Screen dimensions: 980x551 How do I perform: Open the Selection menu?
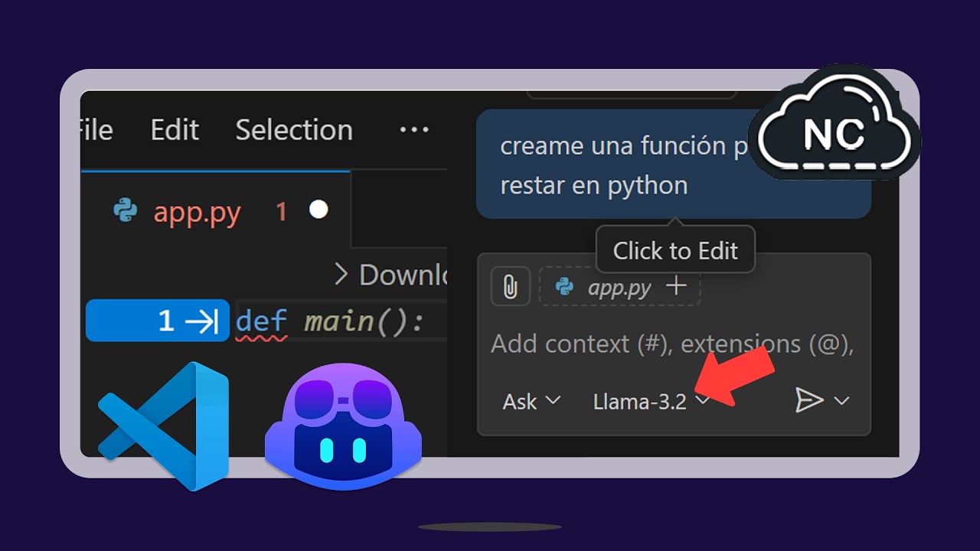[x=294, y=130]
